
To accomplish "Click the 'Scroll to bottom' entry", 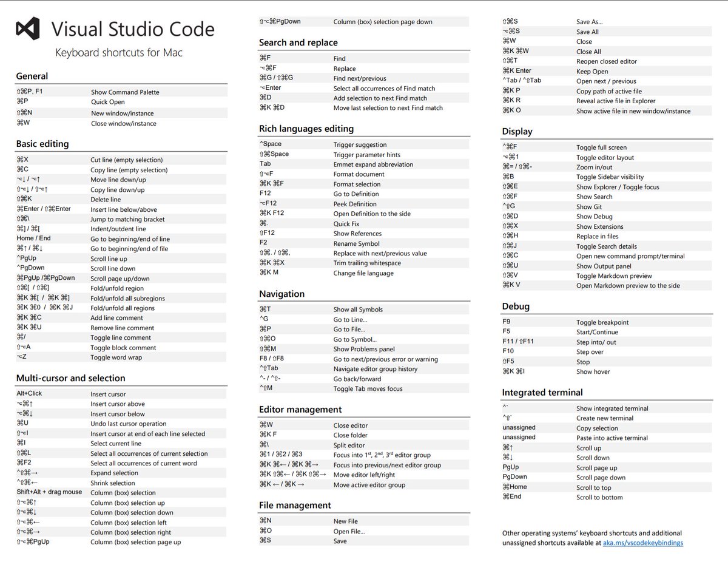I will coord(599,497).
